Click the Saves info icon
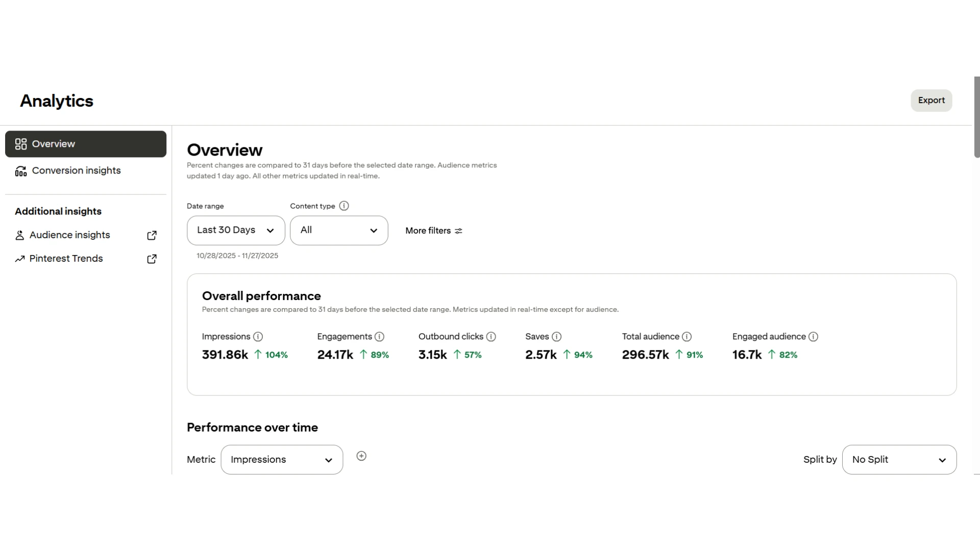Image resolution: width=980 pixels, height=551 pixels. 556,337
